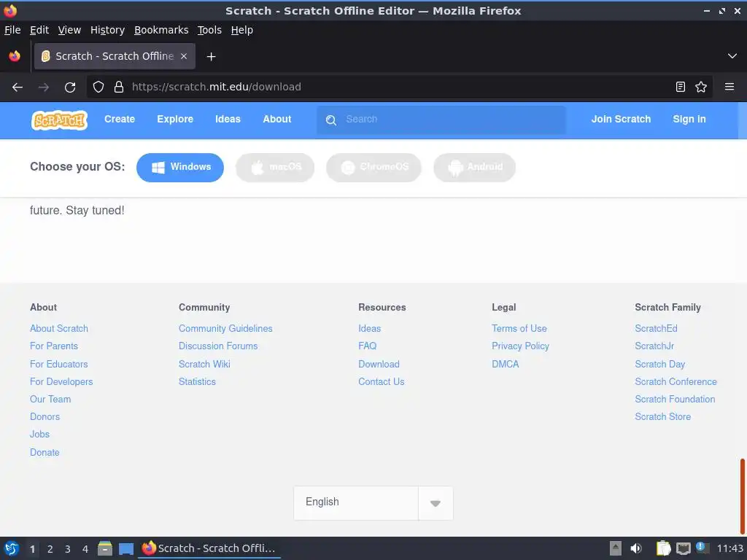Open ScratchJr footer link
This screenshot has height=560, width=747.
click(654, 346)
